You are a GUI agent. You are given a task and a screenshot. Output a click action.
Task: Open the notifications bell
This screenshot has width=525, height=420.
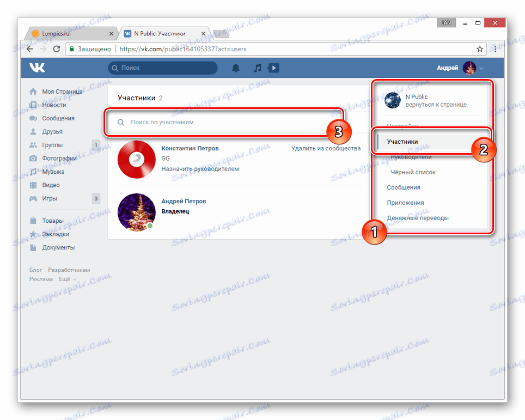pyautogui.click(x=236, y=68)
